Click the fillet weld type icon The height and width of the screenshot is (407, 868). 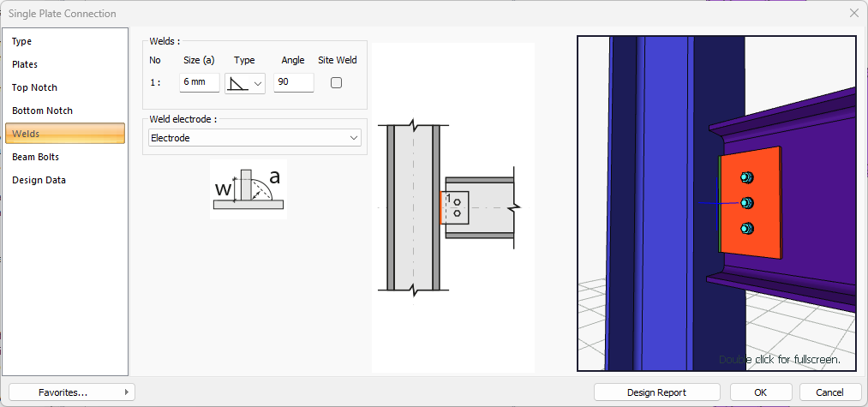coord(237,83)
